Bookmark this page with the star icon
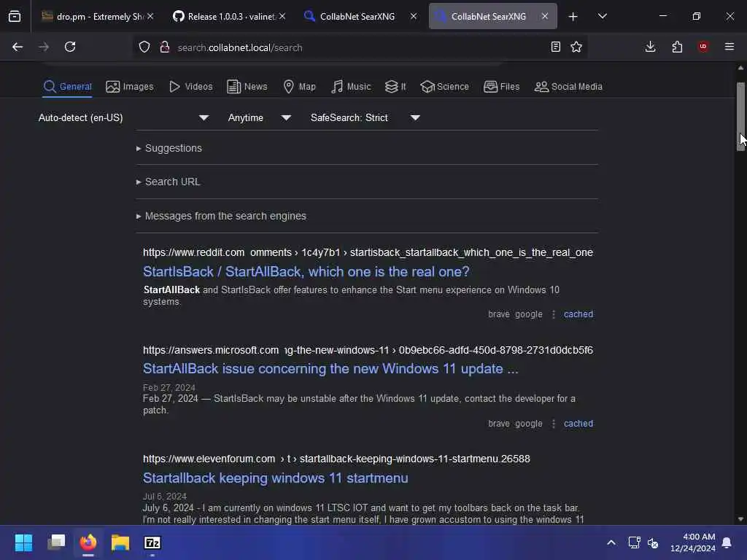This screenshot has height=560, width=747. coord(576,47)
